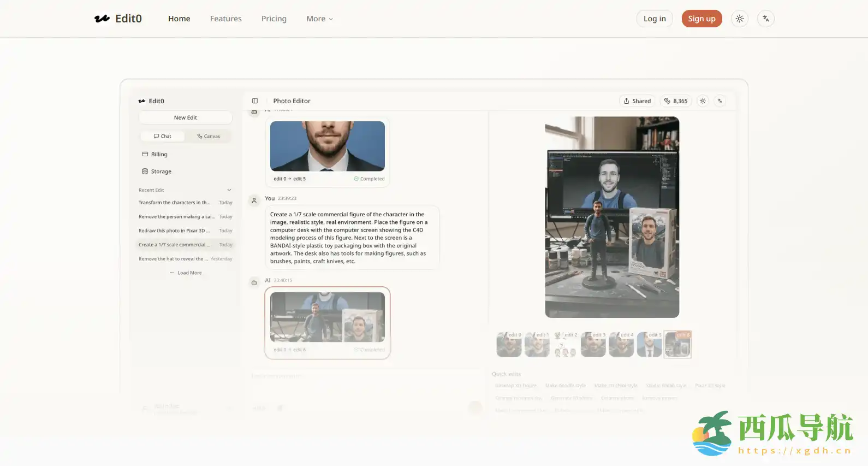
Task: Open the language selector in the top navbar
Action: [x=765, y=19]
